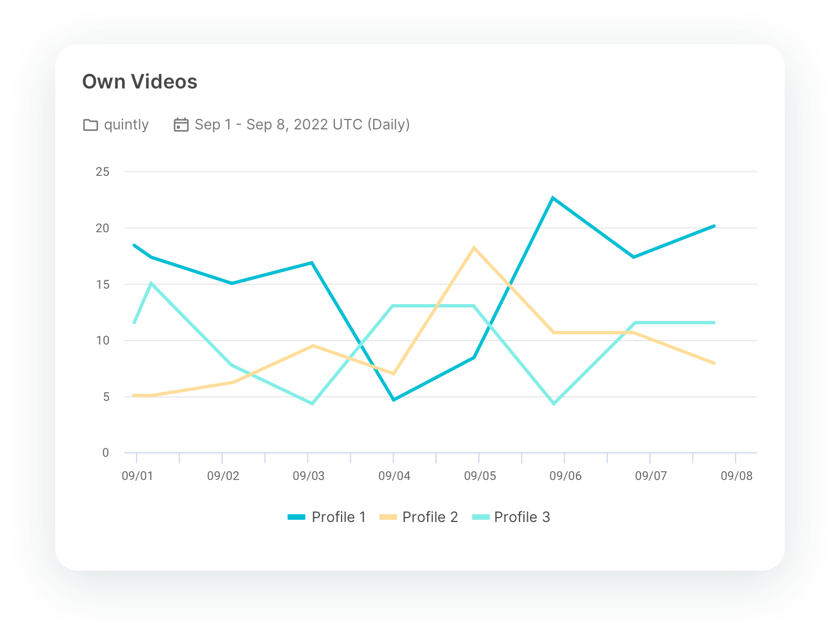This screenshot has width=840, height=637.
Task: Click Profile 3 lowest point near 09/06
Action: pyautogui.click(x=553, y=404)
